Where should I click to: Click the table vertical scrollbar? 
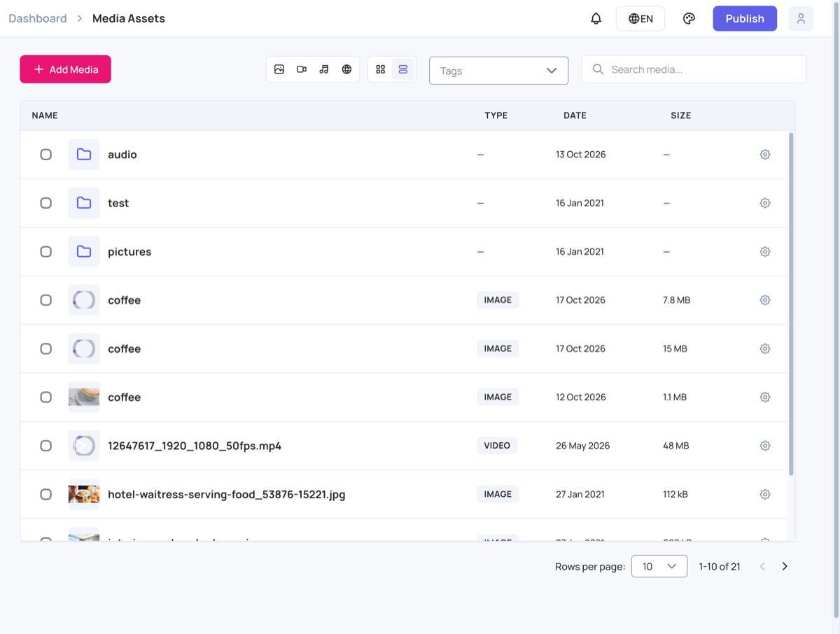[x=792, y=304]
